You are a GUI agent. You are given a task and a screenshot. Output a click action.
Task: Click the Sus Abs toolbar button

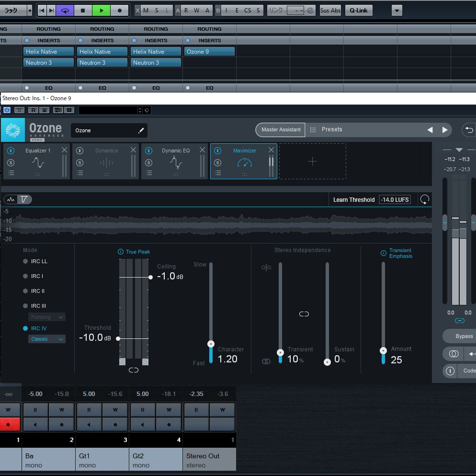330,11
